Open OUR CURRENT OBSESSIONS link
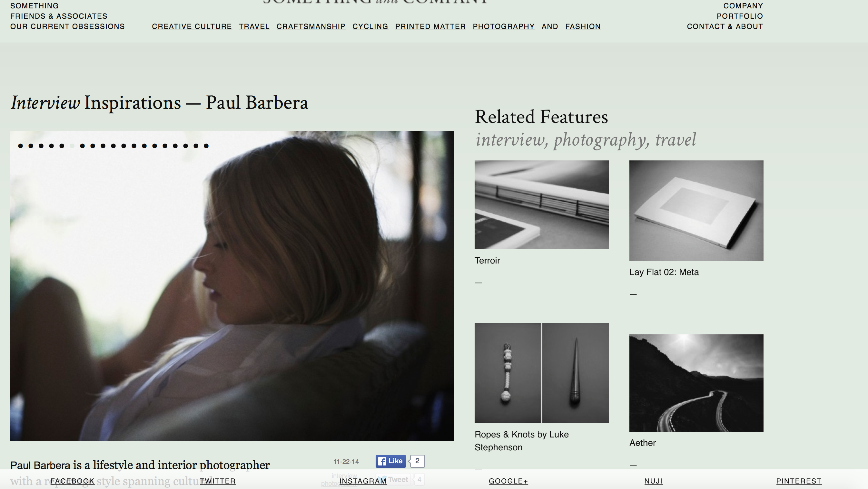868x489 pixels. pos(67,26)
